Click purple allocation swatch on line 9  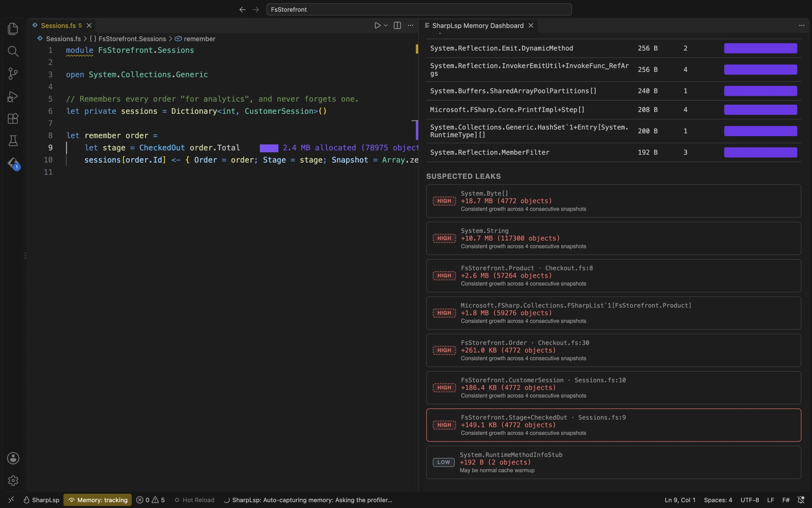(x=269, y=148)
